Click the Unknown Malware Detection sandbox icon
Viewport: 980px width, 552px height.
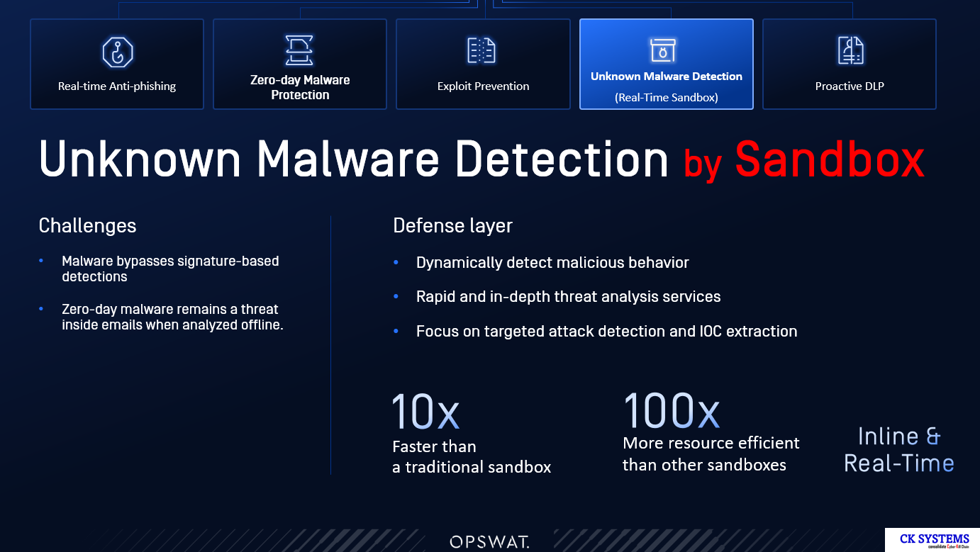tap(664, 50)
